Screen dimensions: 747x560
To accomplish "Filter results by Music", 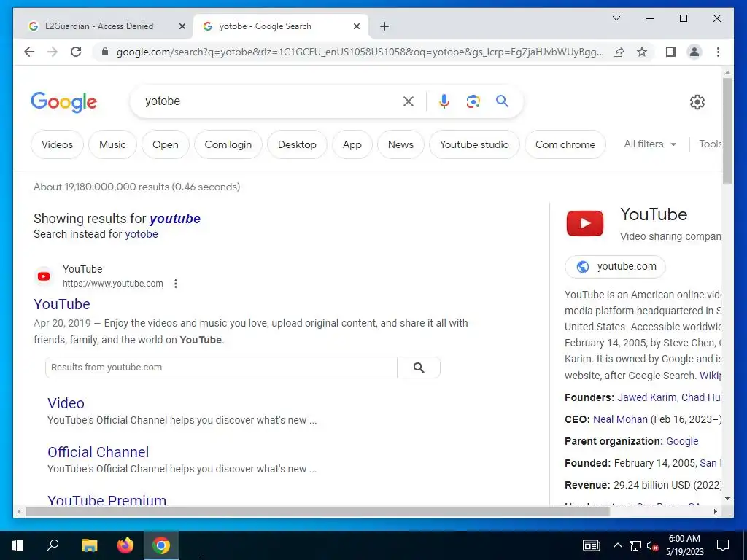I will pos(112,144).
